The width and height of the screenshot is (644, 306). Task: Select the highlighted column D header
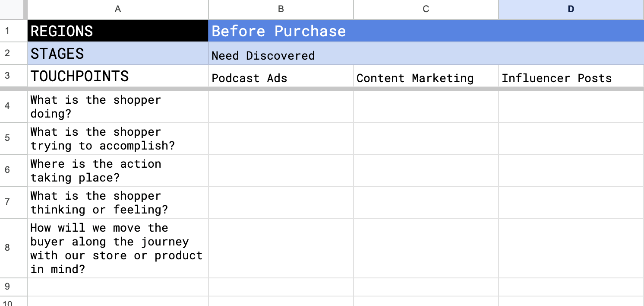(x=571, y=9)
